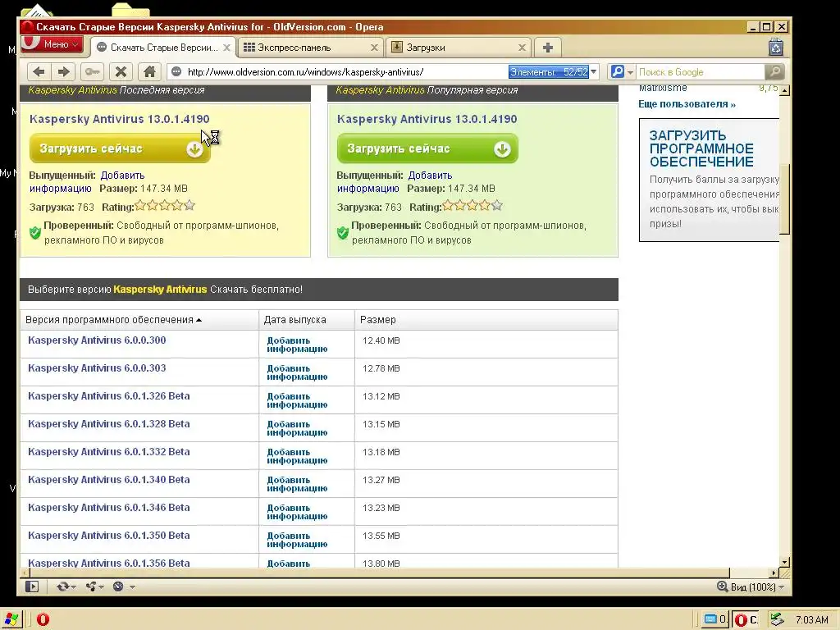This screenshot has height=630, width=840.
Task: Click the first rating star in Последняя версия box
Action: (x=140, y=205)
